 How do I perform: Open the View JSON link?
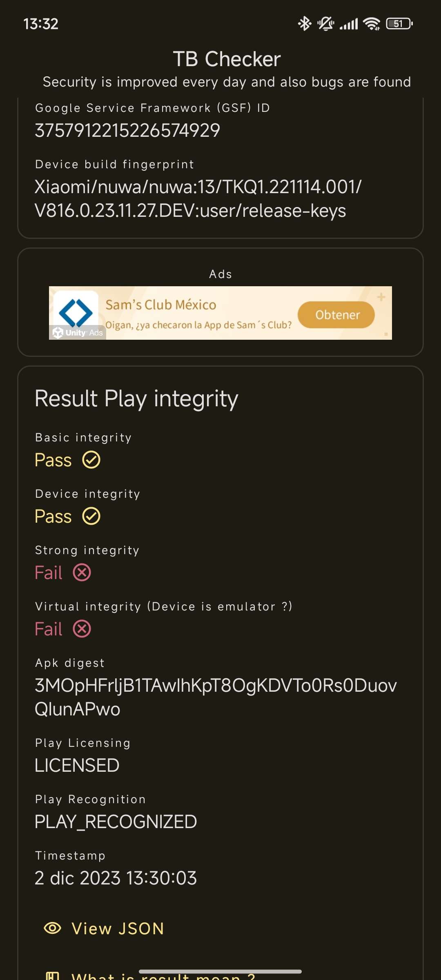click(104, 929)
